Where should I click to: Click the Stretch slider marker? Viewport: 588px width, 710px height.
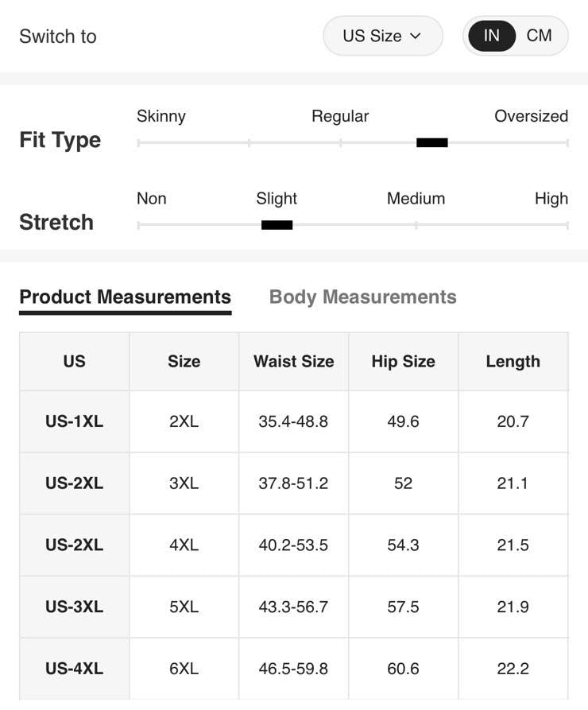pyautogui.click(x=277, y=225)
